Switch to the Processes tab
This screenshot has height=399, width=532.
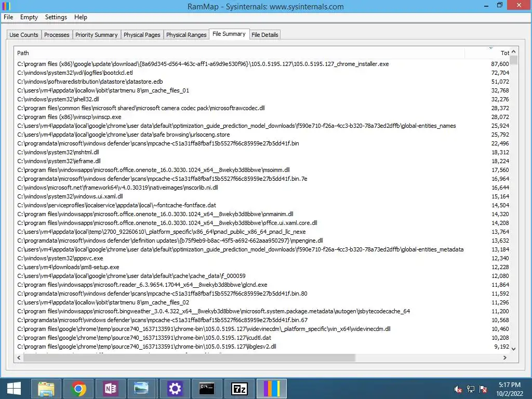pos(57,35)
